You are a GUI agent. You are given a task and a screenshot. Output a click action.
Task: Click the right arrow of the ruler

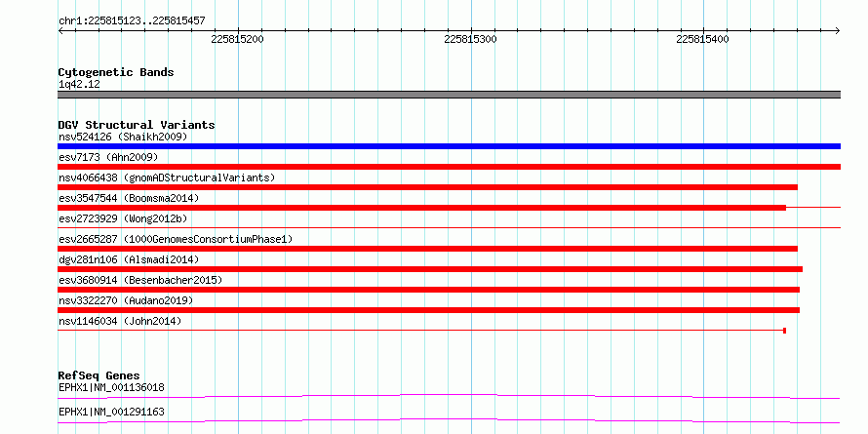point(838,31)
